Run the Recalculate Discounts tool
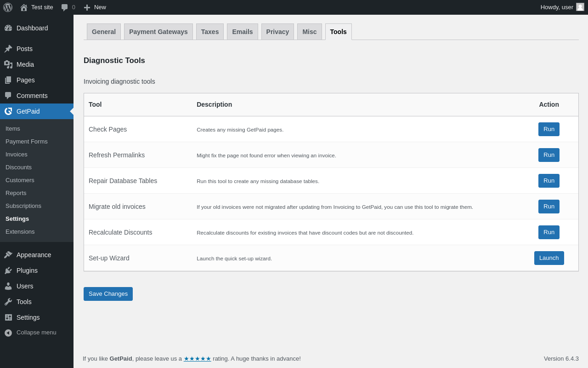Image resolution: width=588 pixels, height=368 pixels. pyautogui.click(x=548, y=232)
